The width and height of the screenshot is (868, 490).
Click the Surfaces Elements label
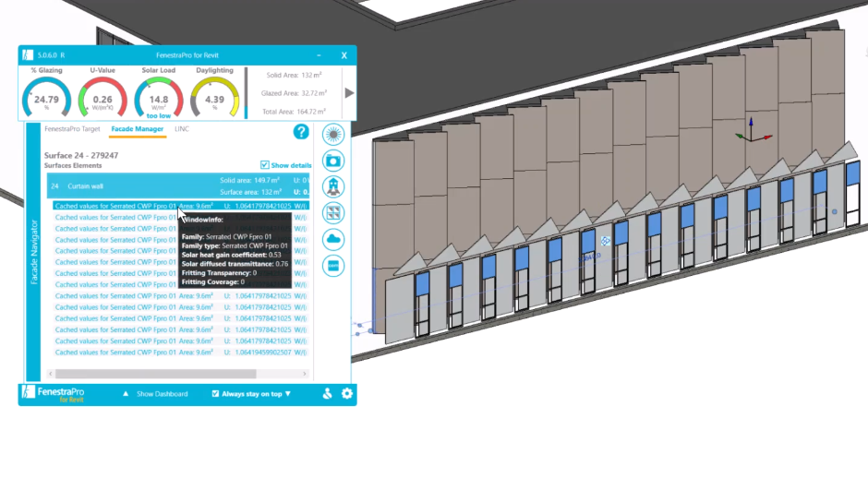(73, 165)
